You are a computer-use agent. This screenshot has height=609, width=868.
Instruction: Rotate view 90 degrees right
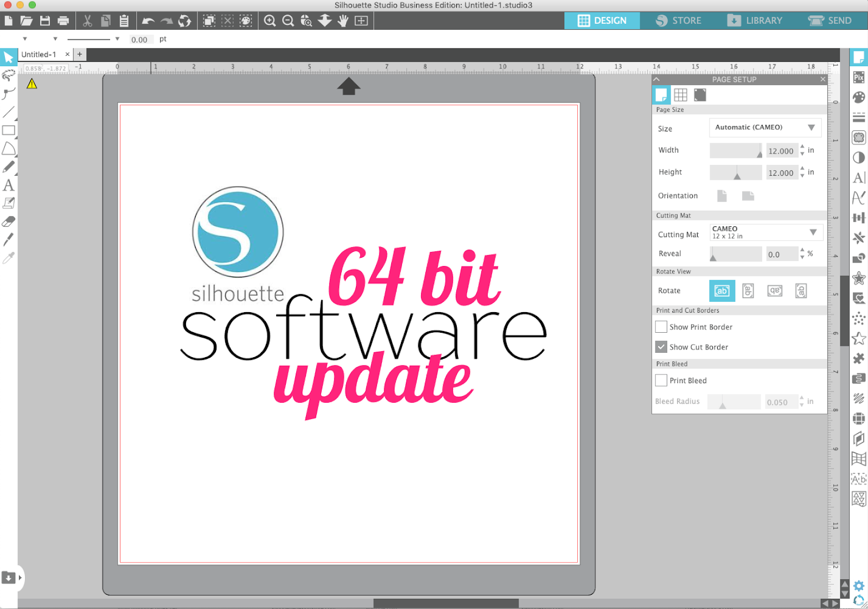748,291
